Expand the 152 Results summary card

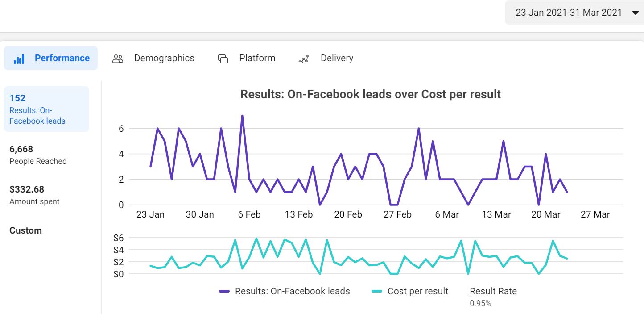[47, 109]
